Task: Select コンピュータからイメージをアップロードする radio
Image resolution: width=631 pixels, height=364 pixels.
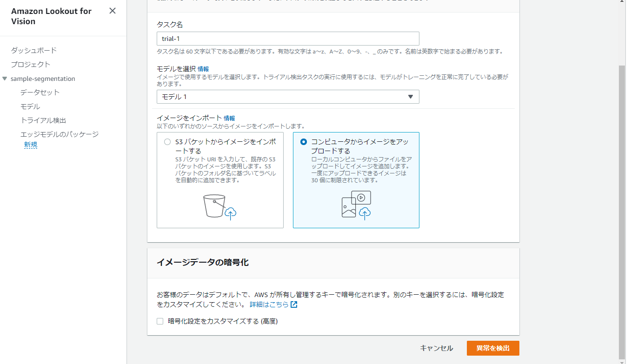Action: (304, 142)
